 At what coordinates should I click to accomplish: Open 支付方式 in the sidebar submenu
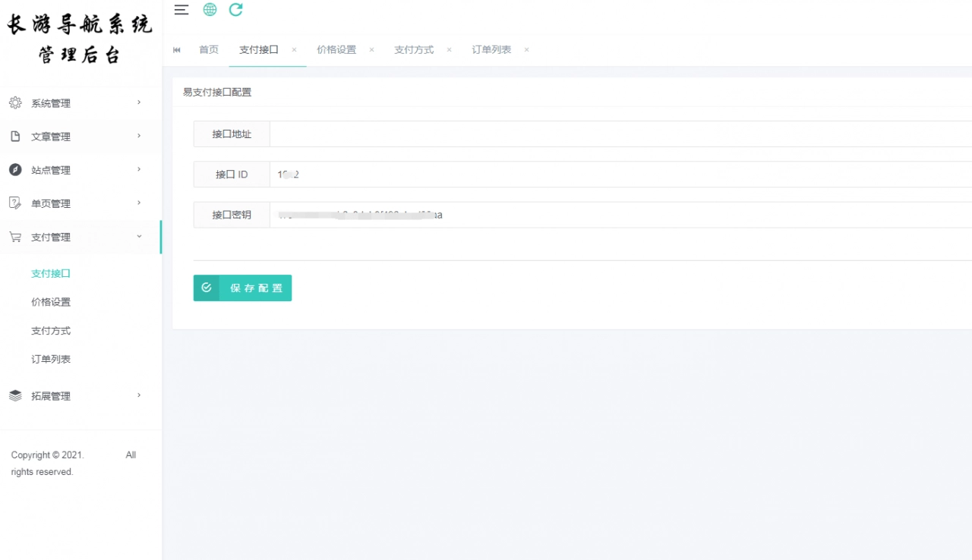51,331
